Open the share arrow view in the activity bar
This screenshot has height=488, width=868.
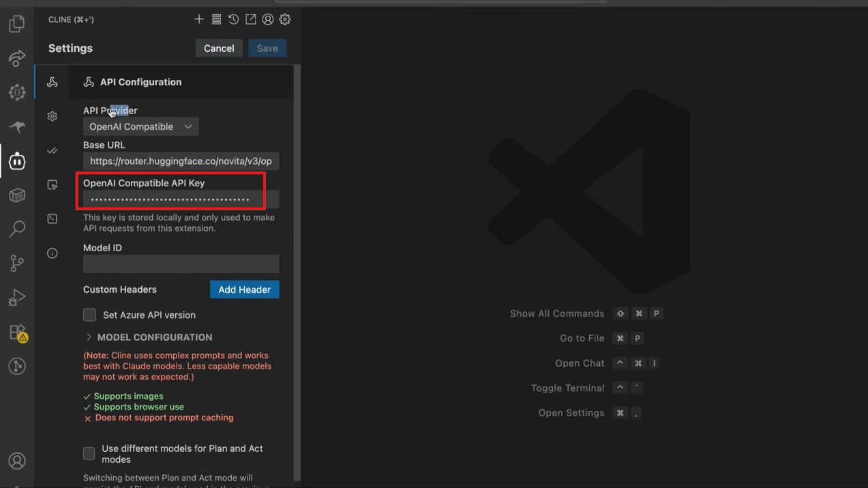point(17,58)
